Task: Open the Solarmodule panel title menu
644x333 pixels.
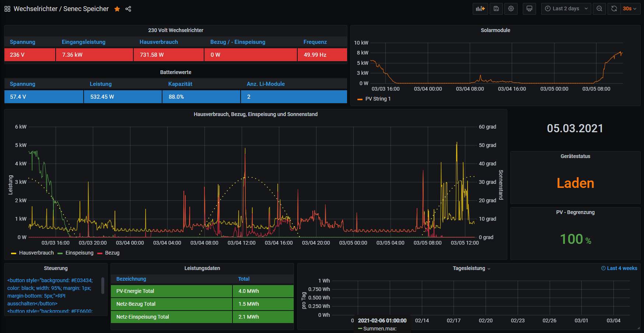Action: [x=495, y=30]
